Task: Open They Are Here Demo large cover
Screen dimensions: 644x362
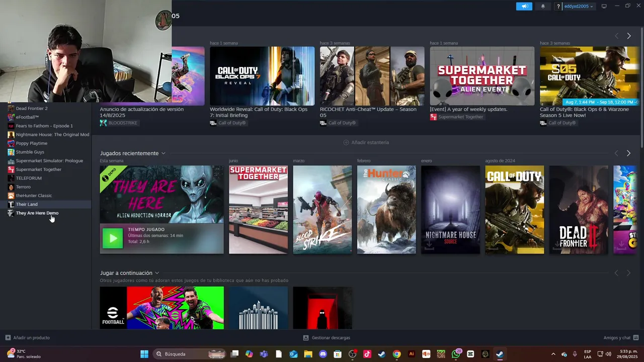Action: click(162, 195)
